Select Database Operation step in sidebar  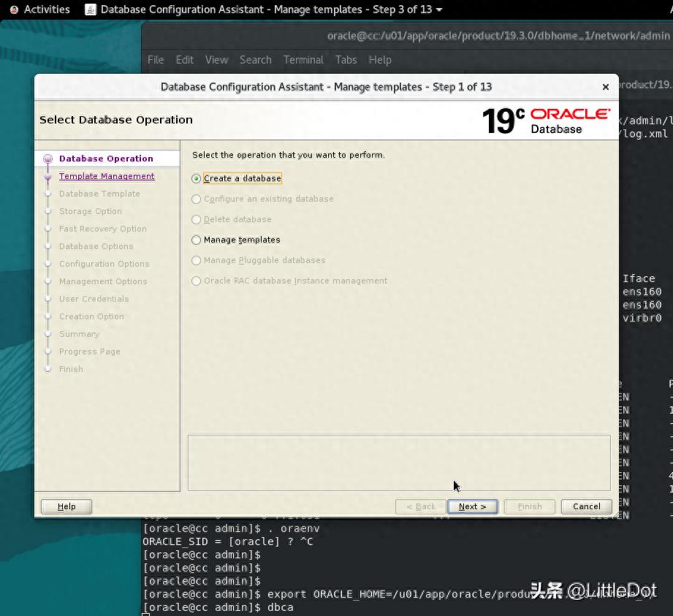tap(106, 159)
